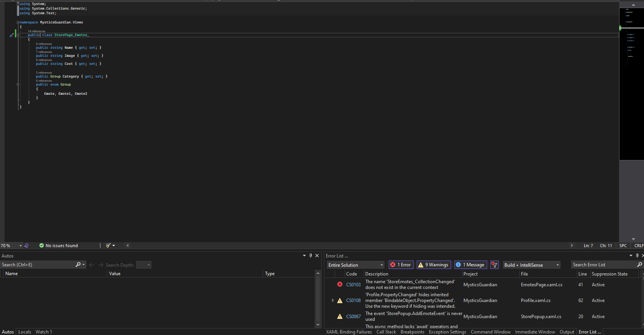Open the CS0108 warning code link

[x=353, y=300]
